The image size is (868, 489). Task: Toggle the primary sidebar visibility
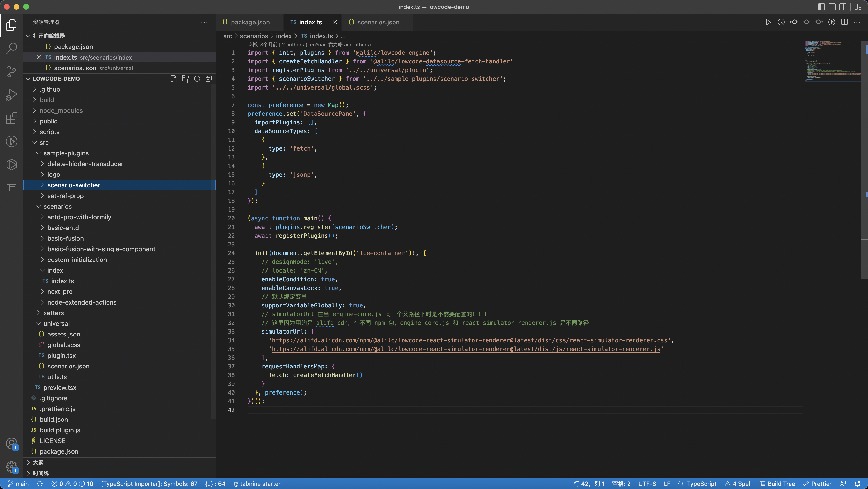click(821, 7)
